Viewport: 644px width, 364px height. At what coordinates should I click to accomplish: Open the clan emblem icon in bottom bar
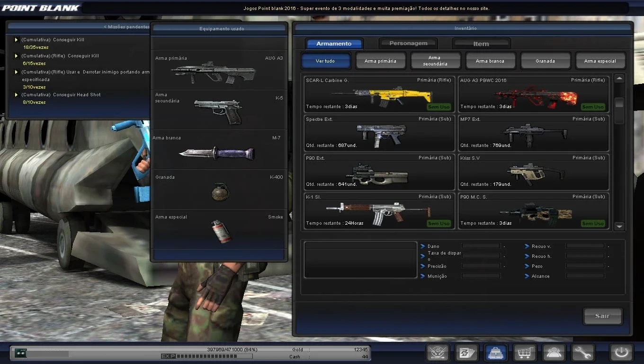[x=438, y=353]
